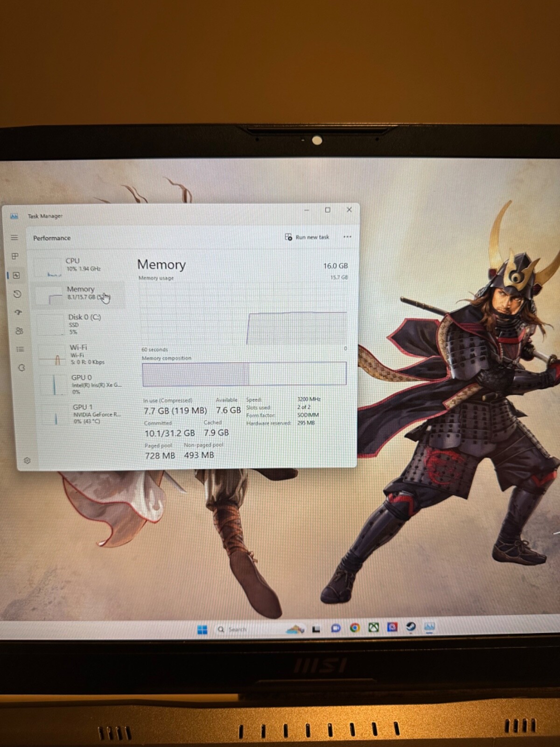Open the Windows Start menu
This screenshot has height=747, width=560.
pos(202,630)
